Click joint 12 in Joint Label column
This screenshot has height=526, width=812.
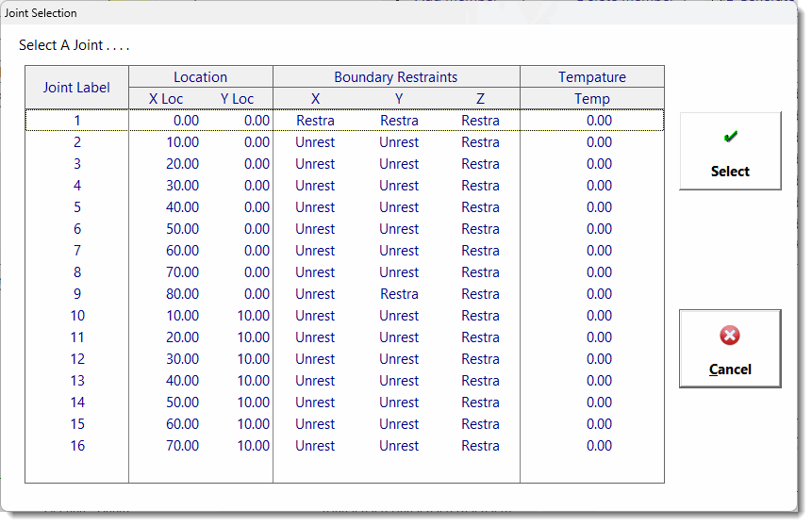point(77,359)
